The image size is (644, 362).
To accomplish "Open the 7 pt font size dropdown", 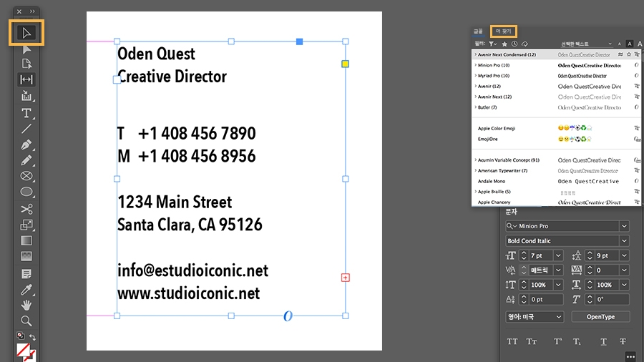I will coord(558,255).
